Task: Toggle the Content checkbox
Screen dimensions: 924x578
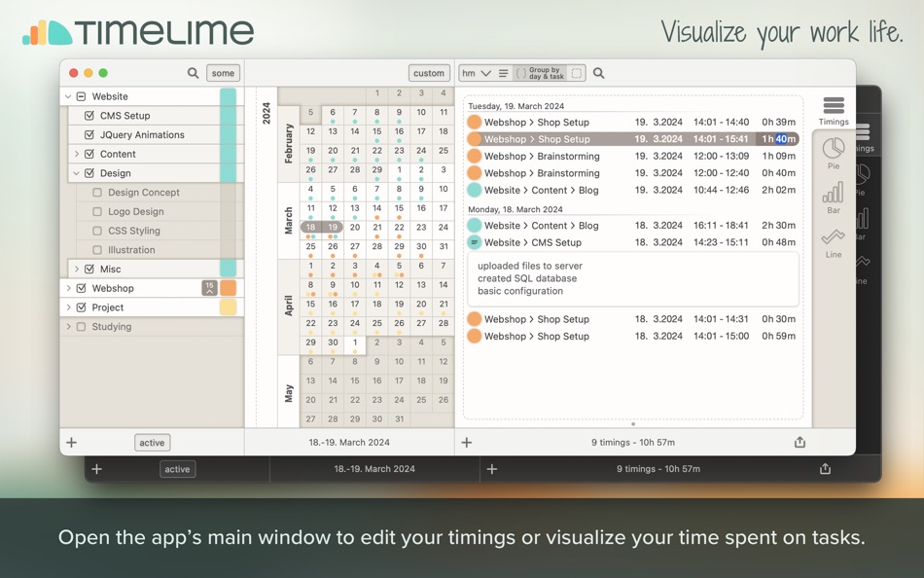Action: tap(89, 154)
